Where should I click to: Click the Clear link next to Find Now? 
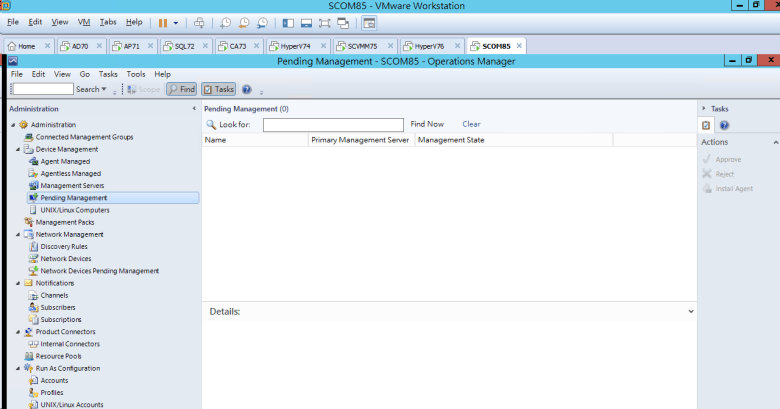coord(471,124)
